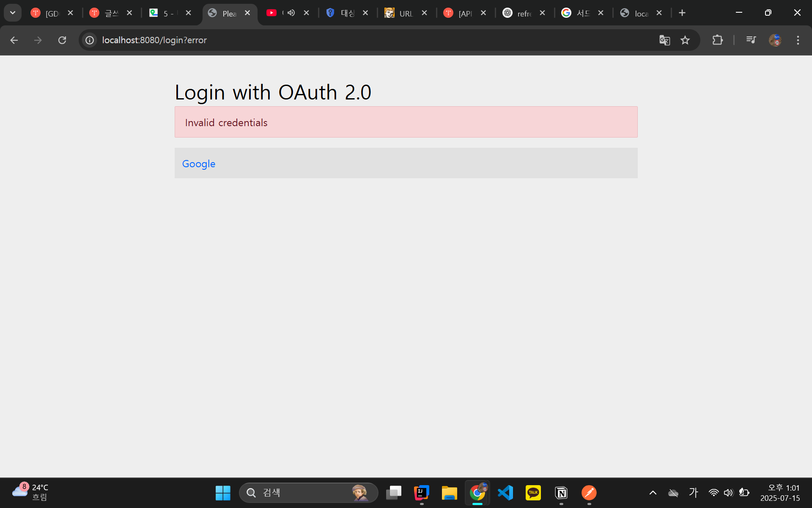Reload the current page
The image size is (812, 508).
click(62, 40)
